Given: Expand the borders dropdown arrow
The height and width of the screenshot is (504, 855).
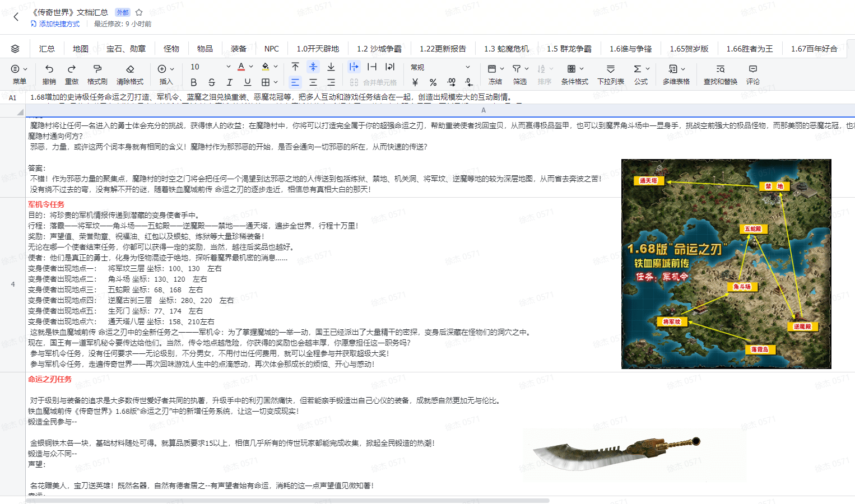Looking at the screenshot, I should (x=276, y=82).
